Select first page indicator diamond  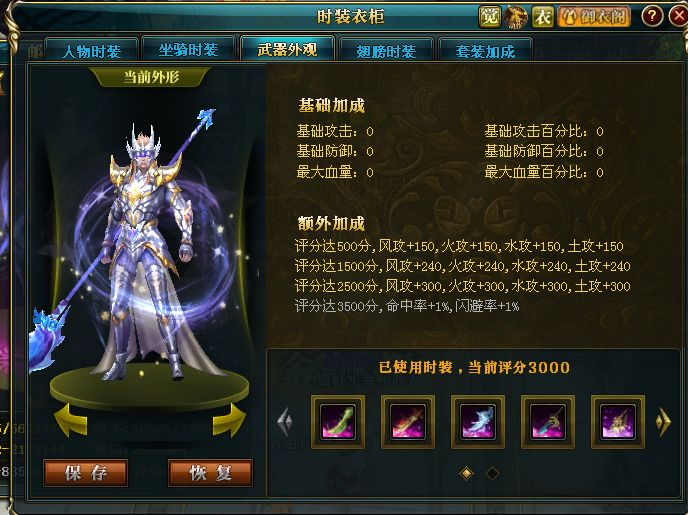pyautogui.click(x=466, y=473)
